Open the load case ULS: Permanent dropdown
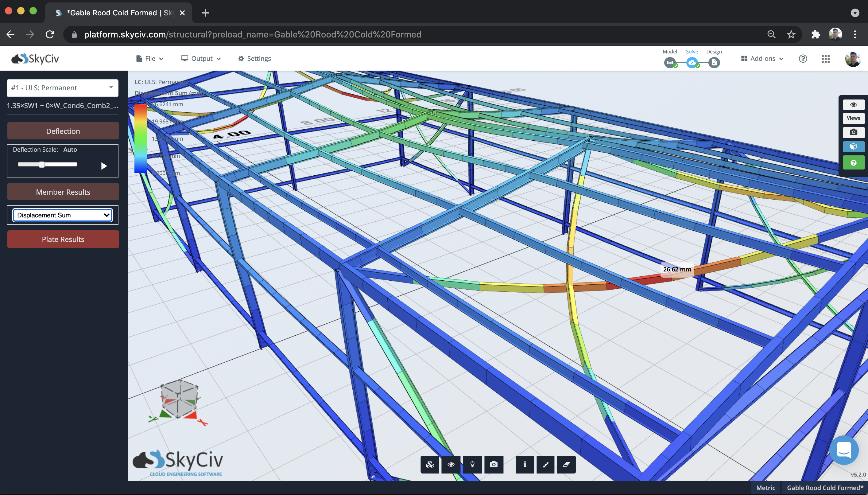 [63, 88]
